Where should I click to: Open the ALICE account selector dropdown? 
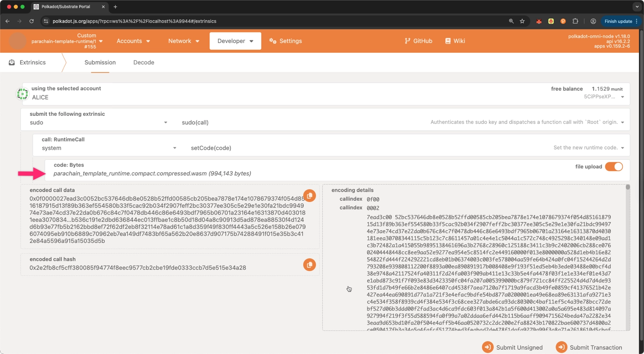click(x=622, y=97)
